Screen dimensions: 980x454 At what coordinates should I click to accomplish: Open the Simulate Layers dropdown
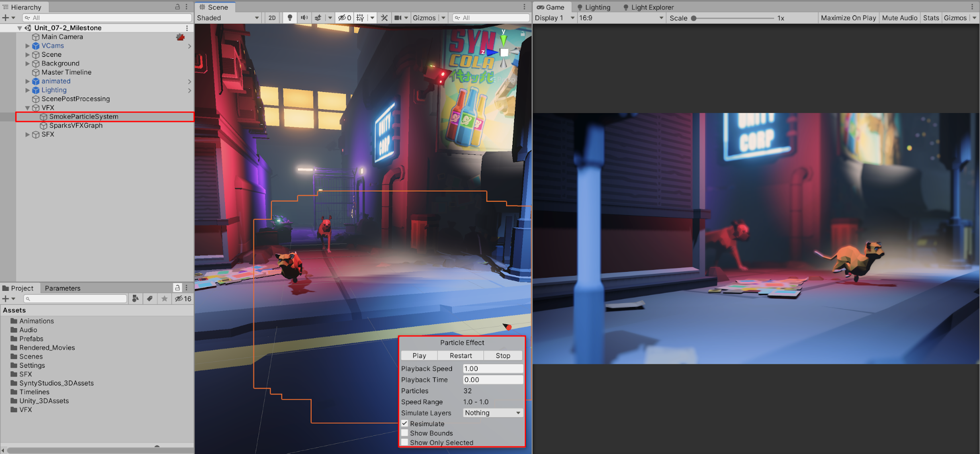[x=492, y=413]
